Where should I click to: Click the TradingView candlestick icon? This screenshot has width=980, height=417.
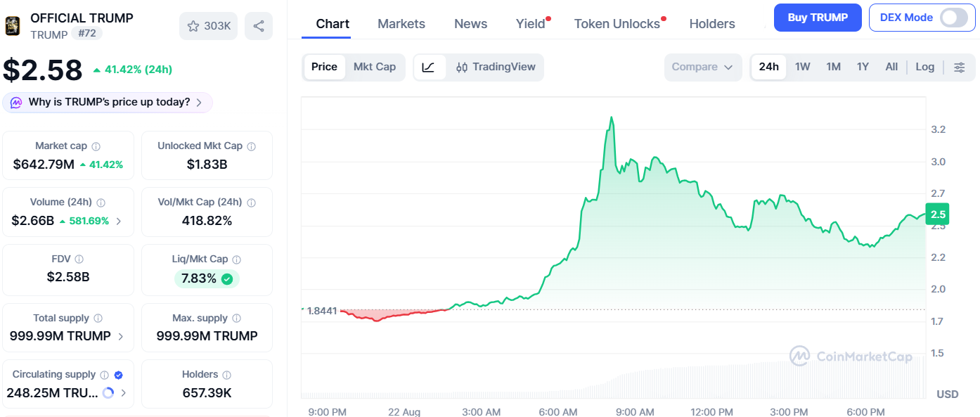coord(462,68)
